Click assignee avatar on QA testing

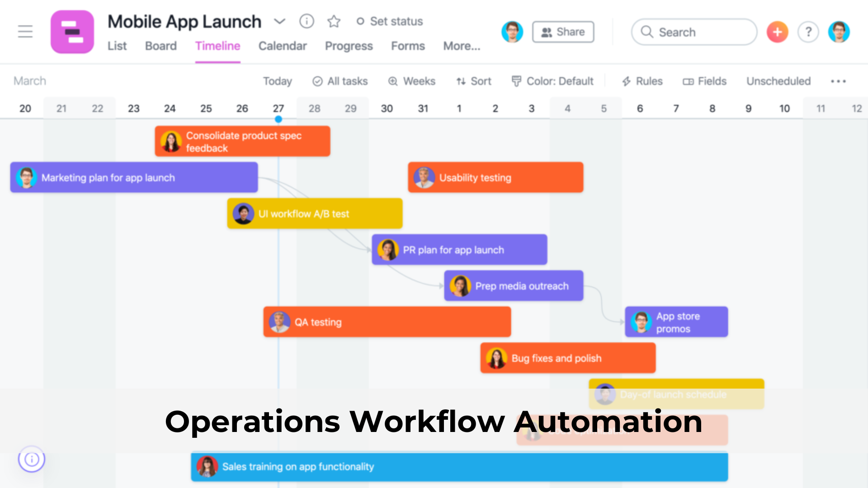click(280, 322)
